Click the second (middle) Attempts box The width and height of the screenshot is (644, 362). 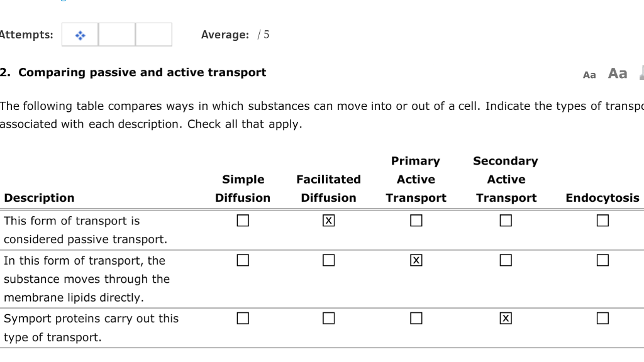(117, 35)
